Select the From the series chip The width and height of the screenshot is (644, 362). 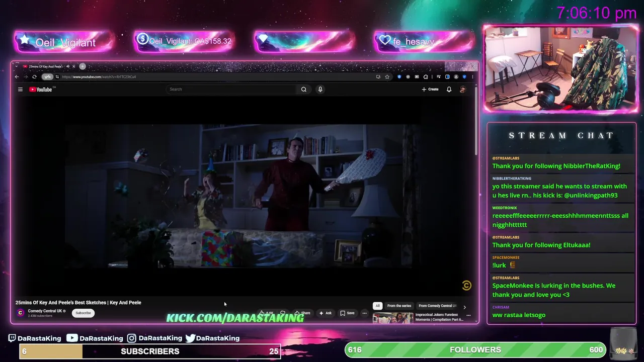[399, 306]
